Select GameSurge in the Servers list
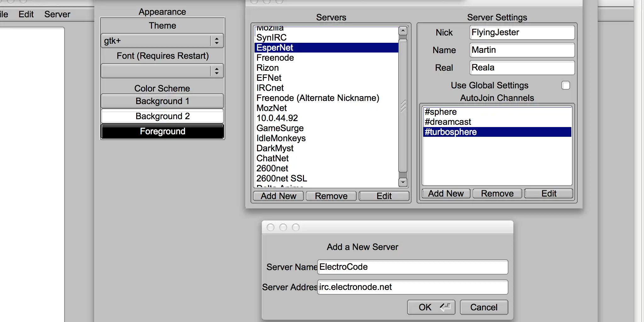The width and height of the screenshot is (644, 322). [x=326, y=128]
